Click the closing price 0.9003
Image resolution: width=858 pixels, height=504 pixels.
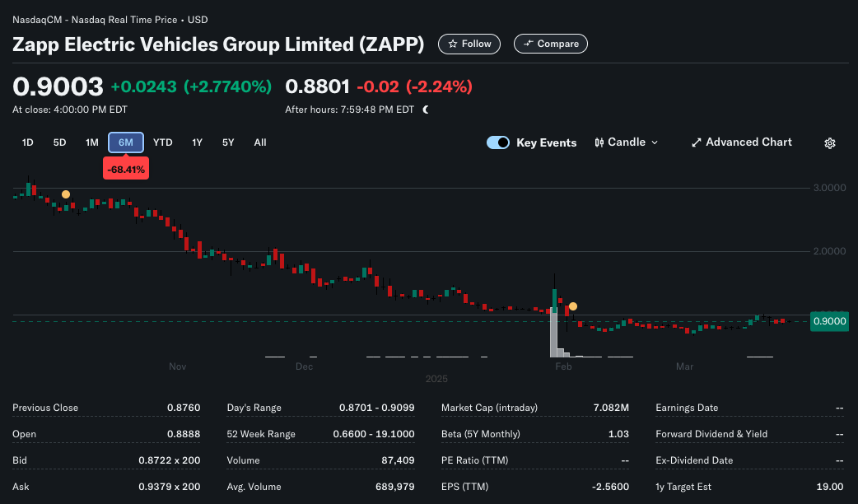tap(58, 86)
